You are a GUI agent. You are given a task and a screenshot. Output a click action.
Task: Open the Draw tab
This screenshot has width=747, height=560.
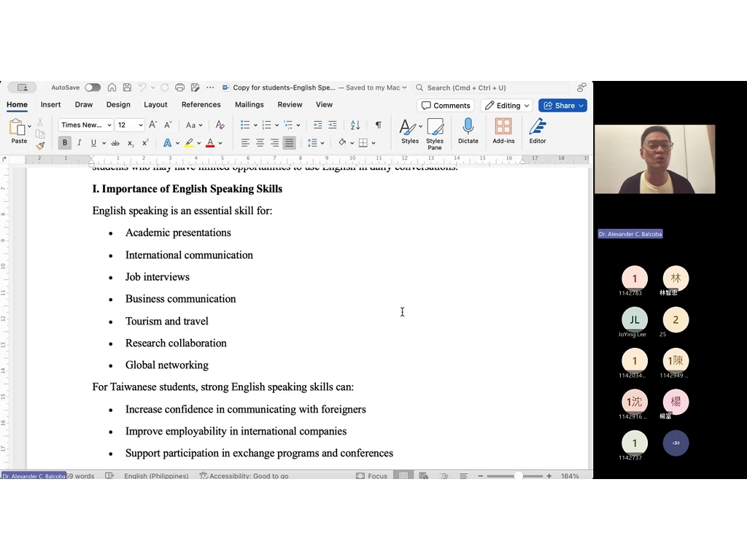click(83, 105)
